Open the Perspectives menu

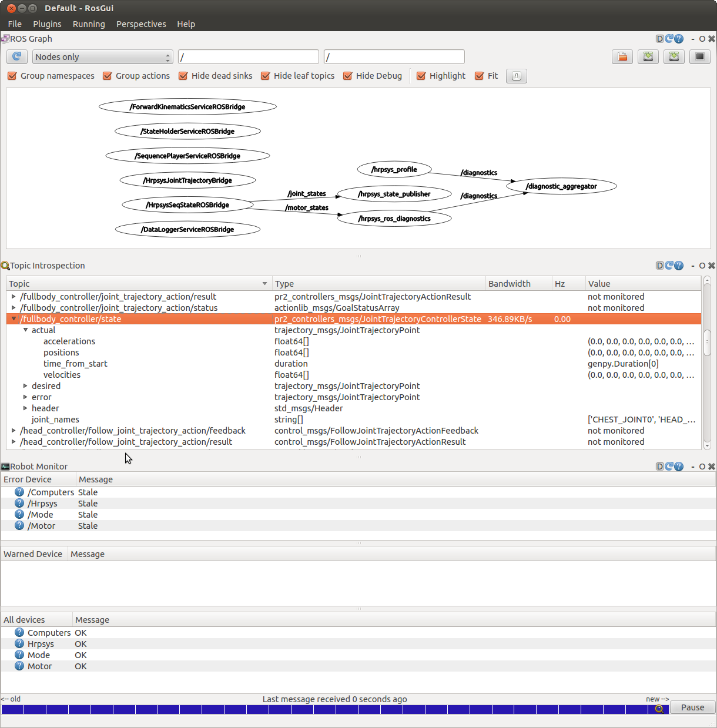click(141, 24)
